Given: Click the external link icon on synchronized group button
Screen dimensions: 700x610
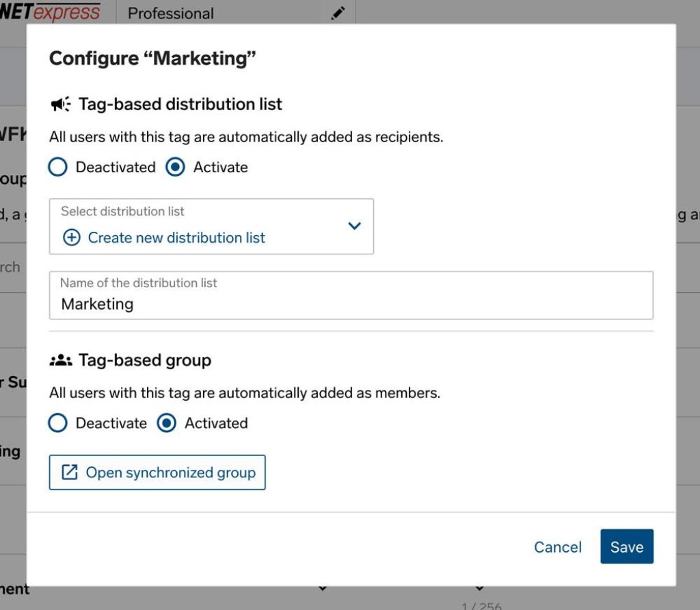Looking at the screenshot, I should (x=70, y=473).
